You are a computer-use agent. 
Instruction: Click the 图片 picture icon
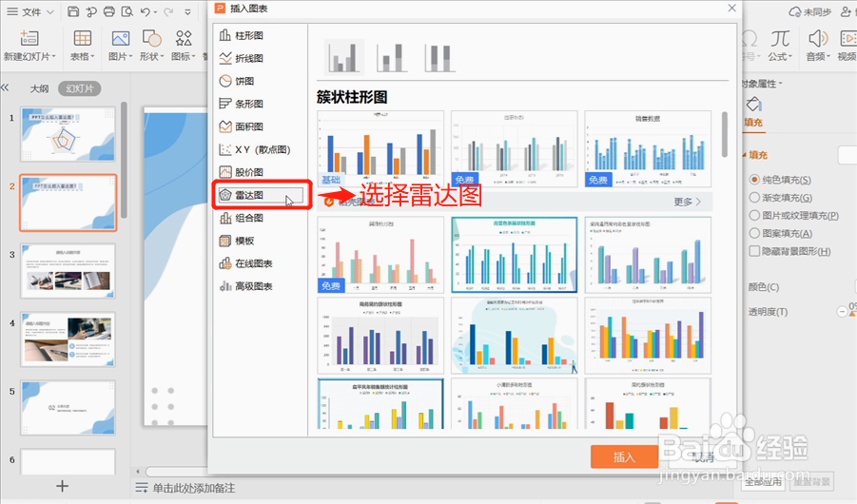click(x=120, y=38)
